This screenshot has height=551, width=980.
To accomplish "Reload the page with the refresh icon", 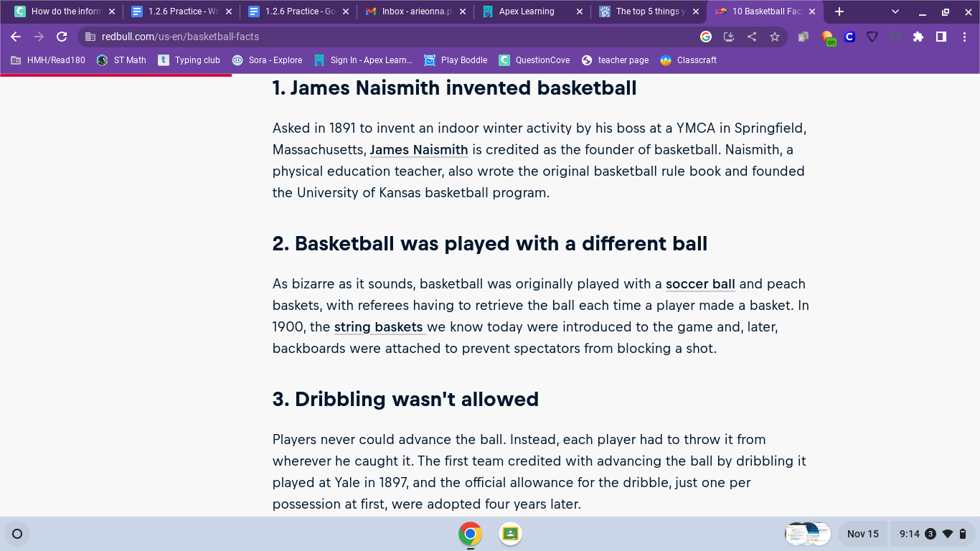I will click(x=62, y=37).
